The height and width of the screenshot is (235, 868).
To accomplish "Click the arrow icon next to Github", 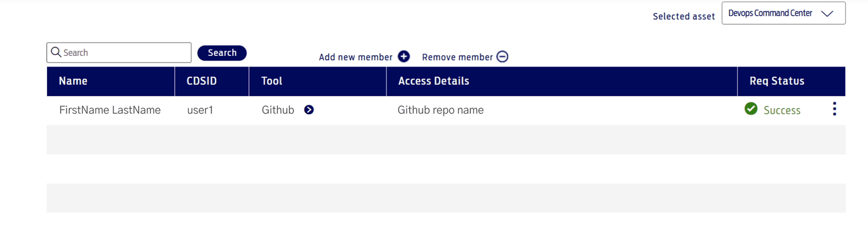I will point(309,110).
